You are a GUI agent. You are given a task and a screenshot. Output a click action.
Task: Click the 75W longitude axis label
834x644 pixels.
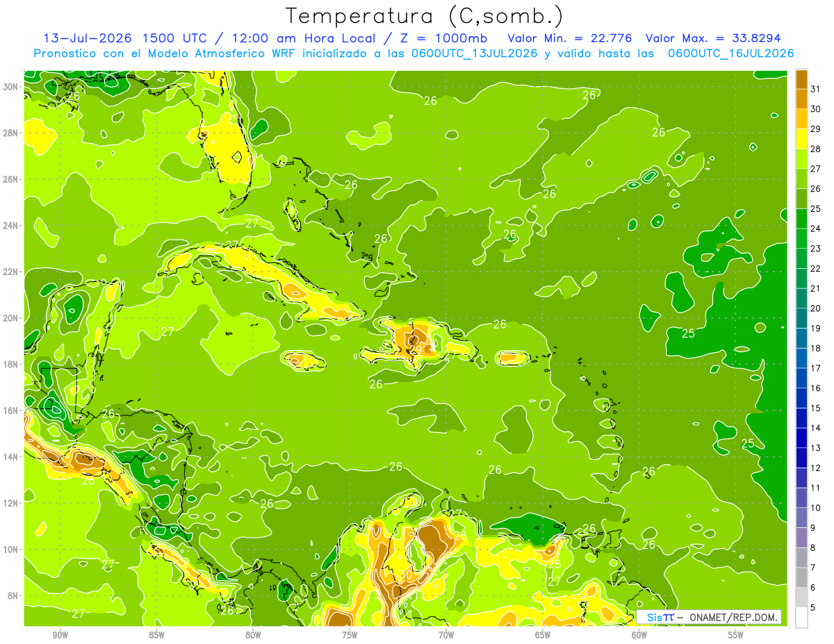(350, 636)
